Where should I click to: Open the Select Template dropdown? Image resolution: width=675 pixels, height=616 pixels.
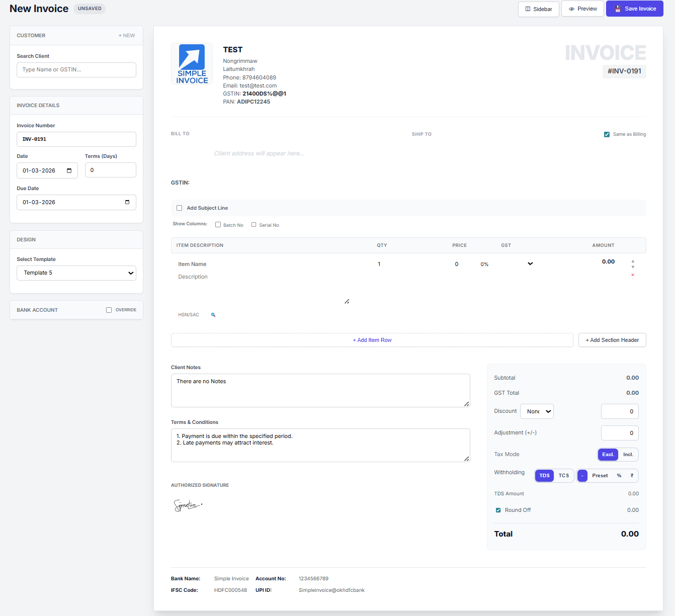point(76,273)
